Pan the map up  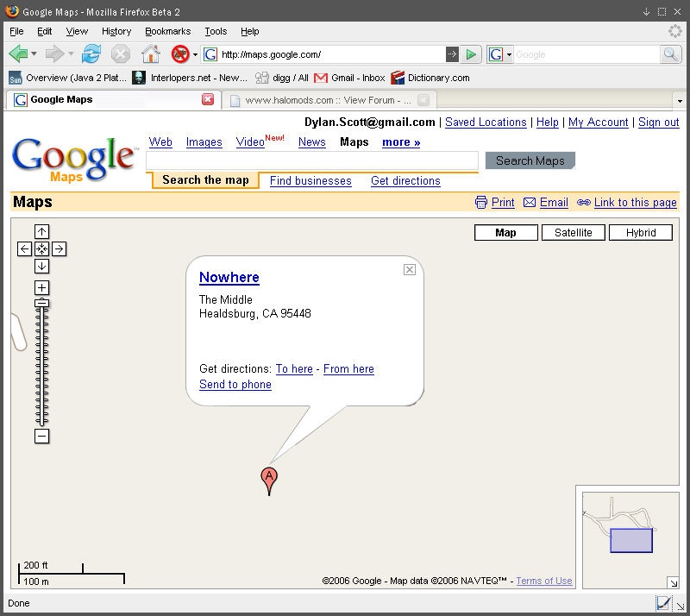[41, 231]
